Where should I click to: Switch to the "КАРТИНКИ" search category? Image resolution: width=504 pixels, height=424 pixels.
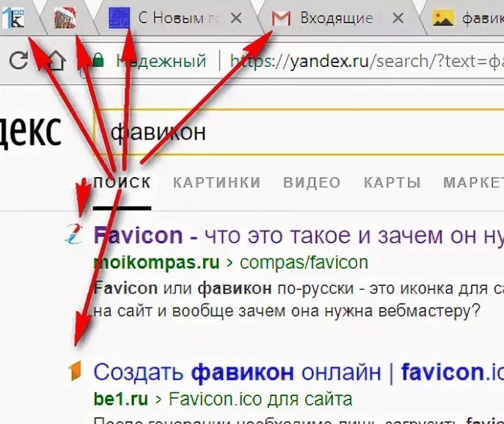217,183
